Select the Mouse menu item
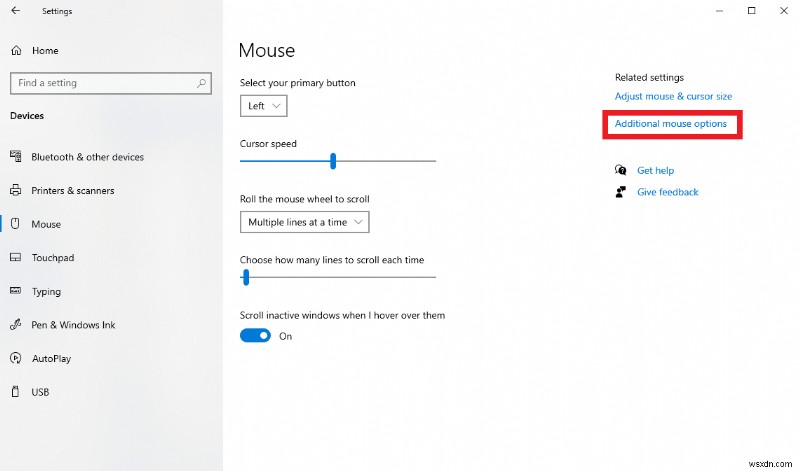Screen dimensions: 800x471 (x=46, y=225)
